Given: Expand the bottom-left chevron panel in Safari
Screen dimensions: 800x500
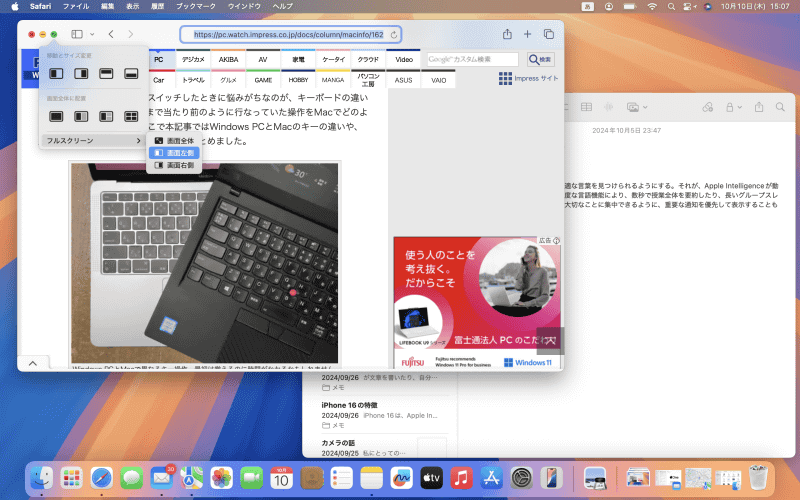Looking at the screenshot, I should click(33, 363).
